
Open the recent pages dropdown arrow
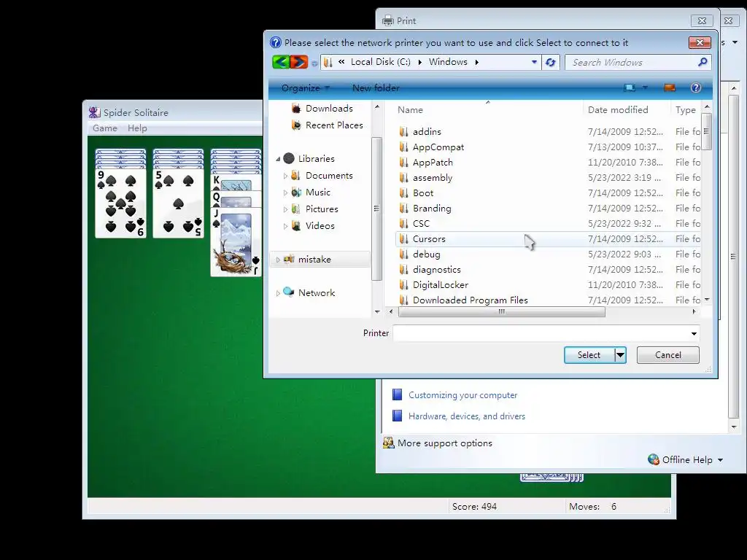tap(314, 63)
